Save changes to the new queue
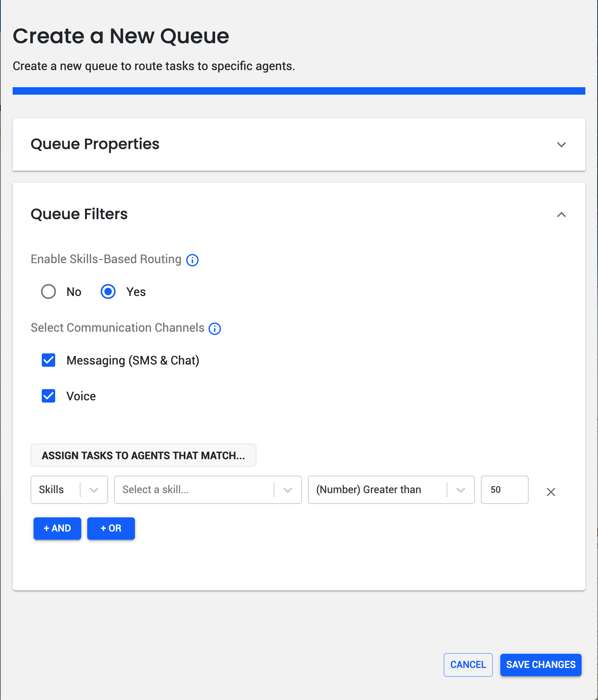This screenshot has width=598, height=700. 541,665
